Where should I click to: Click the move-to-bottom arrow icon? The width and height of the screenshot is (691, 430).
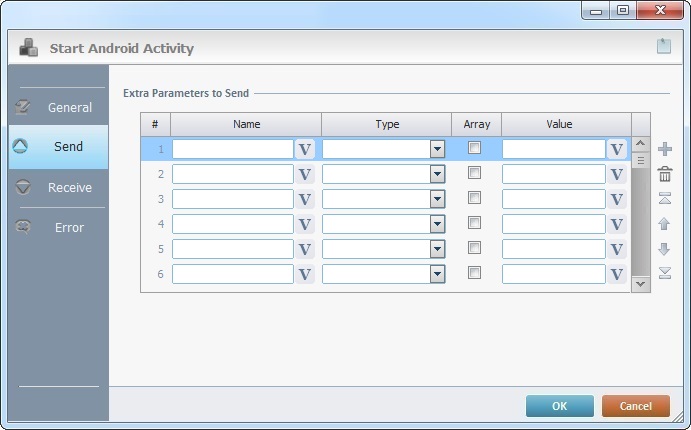665,273
